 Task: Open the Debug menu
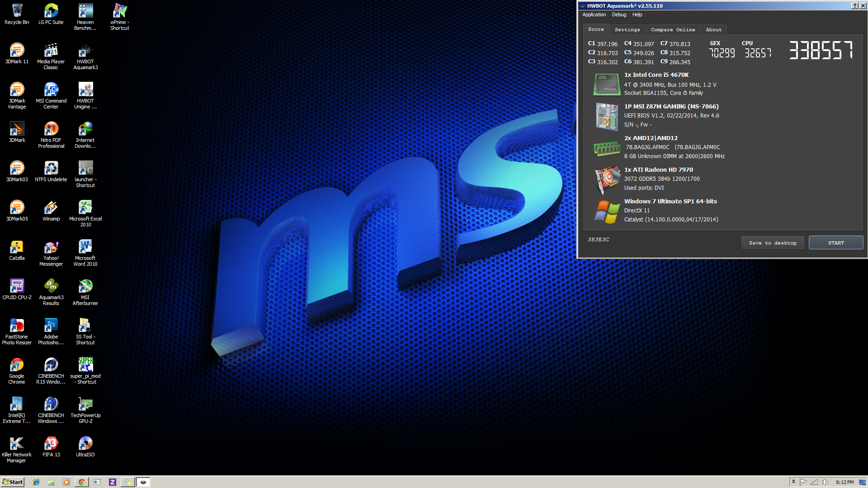click(619, 14)
